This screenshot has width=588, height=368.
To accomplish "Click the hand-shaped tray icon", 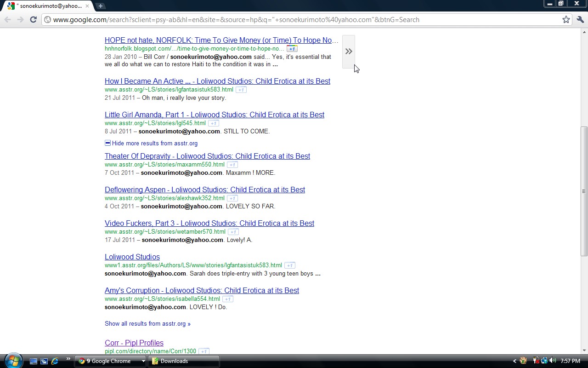I will pyautogui.click(x=523, y=361).
